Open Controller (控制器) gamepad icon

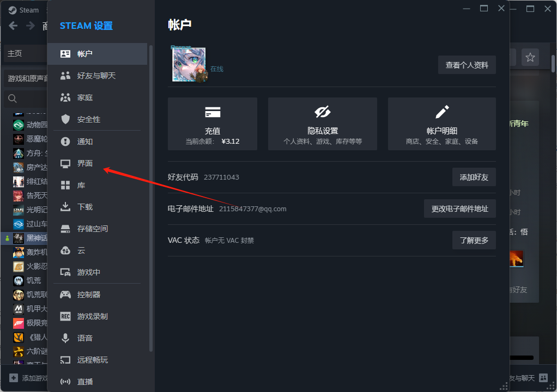tap(65, 295)
